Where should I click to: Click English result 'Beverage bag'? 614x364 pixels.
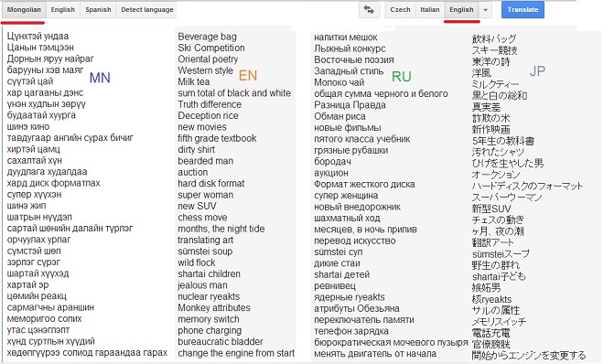(x=207, y=37)
